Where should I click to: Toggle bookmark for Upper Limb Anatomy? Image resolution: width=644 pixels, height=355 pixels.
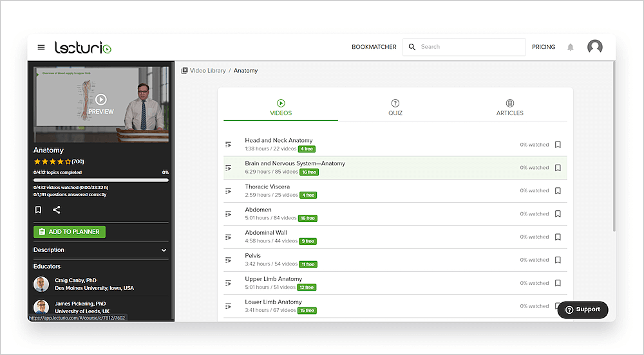pyautogui.click(x=558, y=283)
